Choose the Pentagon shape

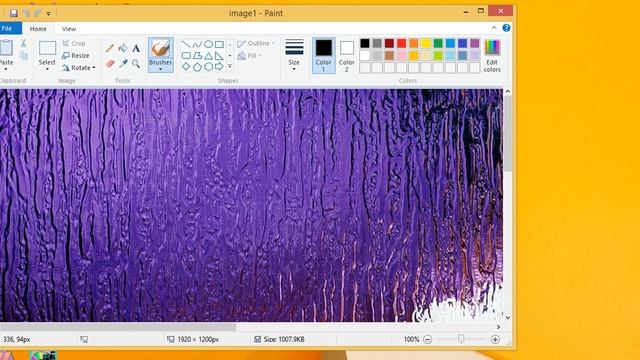(x=197, y=67)
